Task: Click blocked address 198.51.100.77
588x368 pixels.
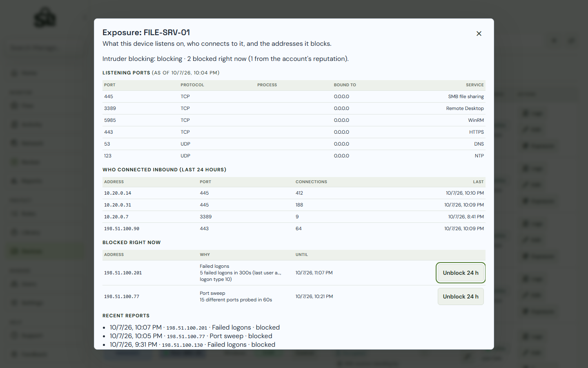Action: [122, 296]
